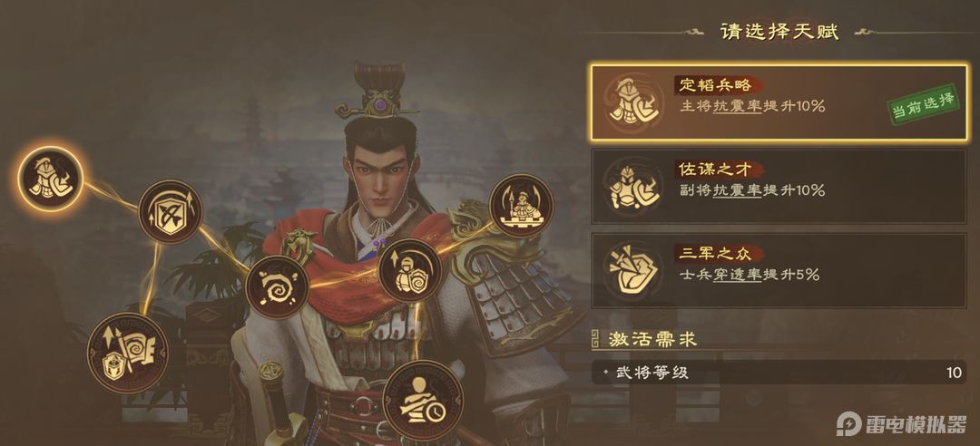Choose the 佐谋之才 talent option
The image size is (980, 446).
click(x=779, y=186)
